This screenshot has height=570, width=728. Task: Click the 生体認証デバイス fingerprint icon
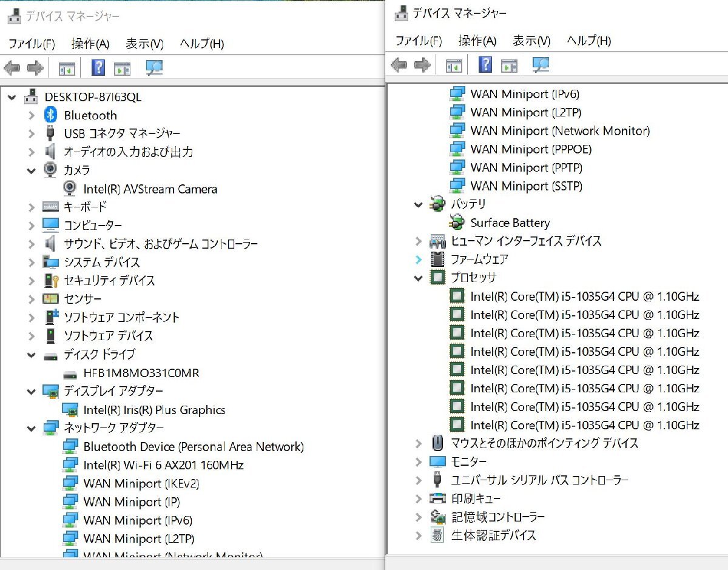pos(437,535)
